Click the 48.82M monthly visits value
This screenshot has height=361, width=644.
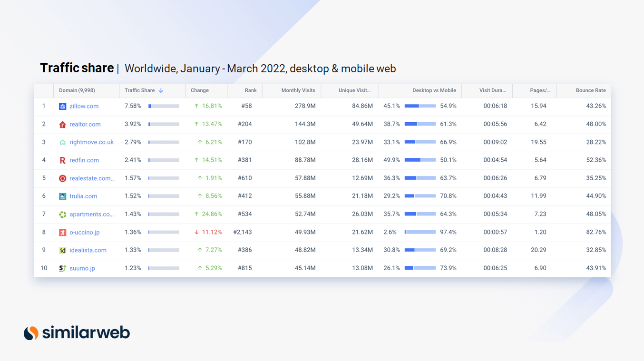305,250
